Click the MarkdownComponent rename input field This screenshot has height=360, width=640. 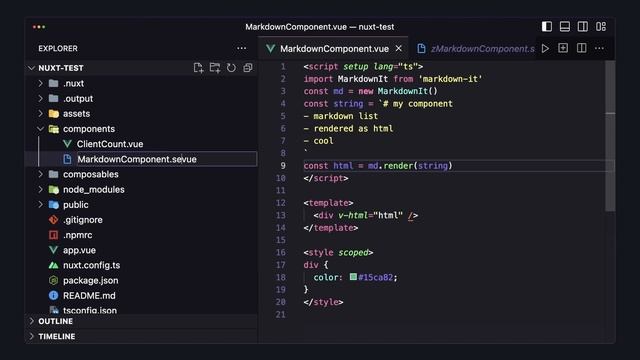tap(167, 159)
